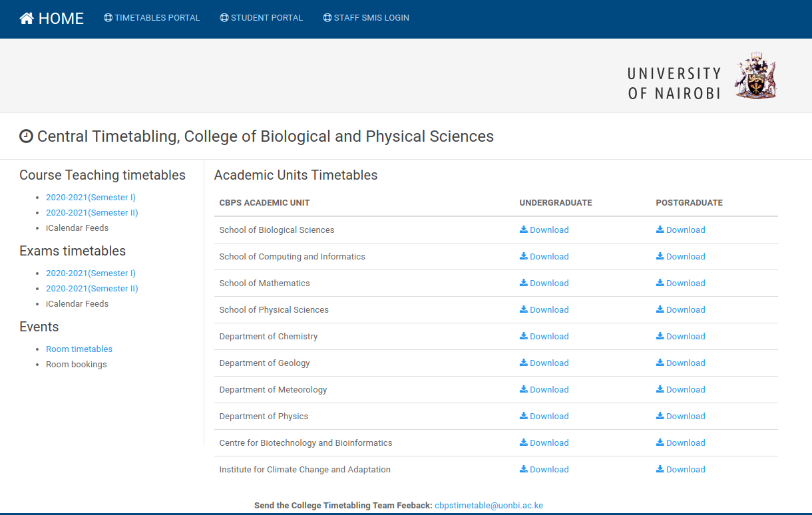Open the TIMETABLES PORTAL menu item
This screenshot has height=515, width=812.
157,18
